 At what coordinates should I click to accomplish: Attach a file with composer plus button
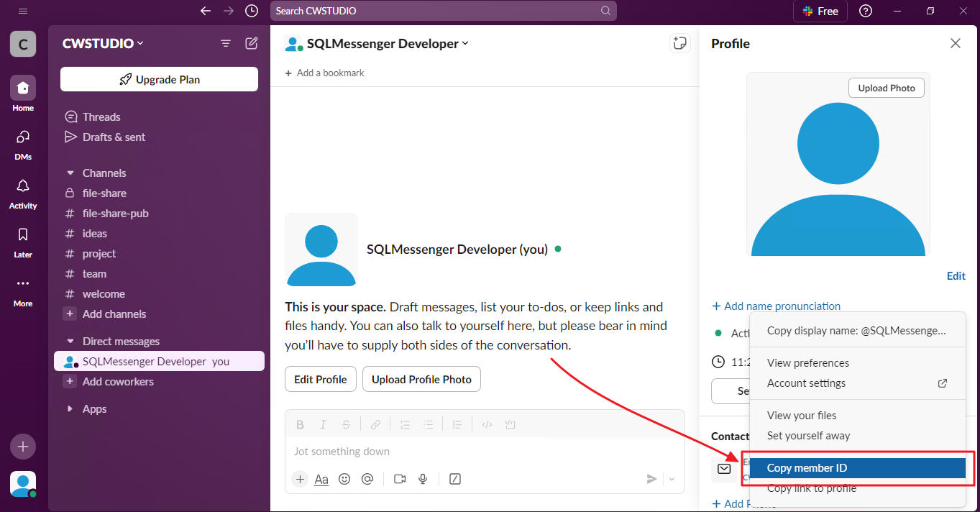pos(300,479)
